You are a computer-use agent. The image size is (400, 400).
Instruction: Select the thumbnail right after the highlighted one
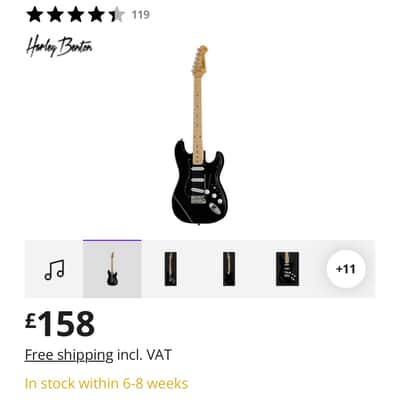[170, 269]
